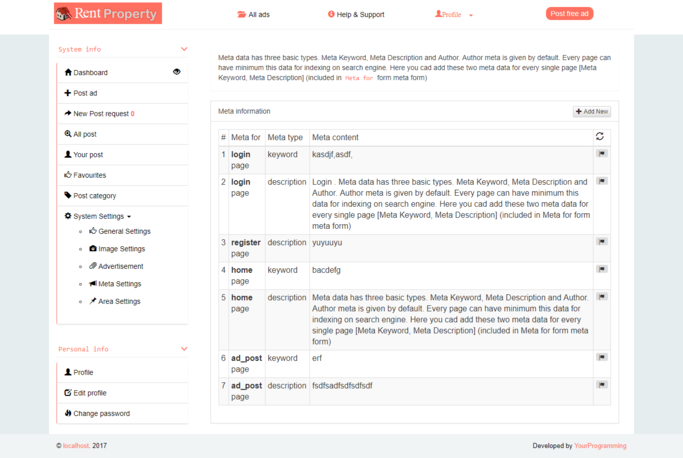Image resolution: width=683 pixels, height=458 pixels.
Task: Click flag action icon for register description row
Action: (601, 242)
